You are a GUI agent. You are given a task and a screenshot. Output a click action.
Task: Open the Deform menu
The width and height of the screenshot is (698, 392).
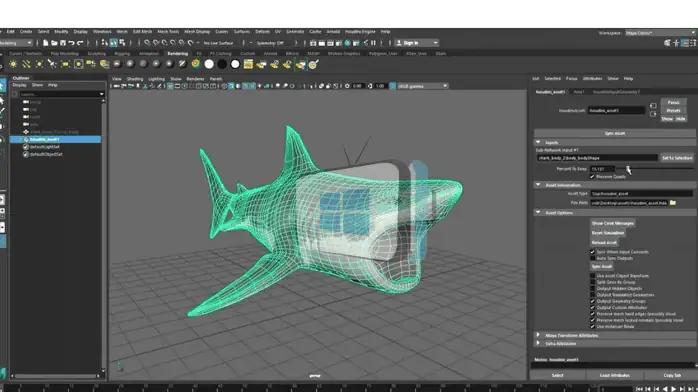(262, 32)
